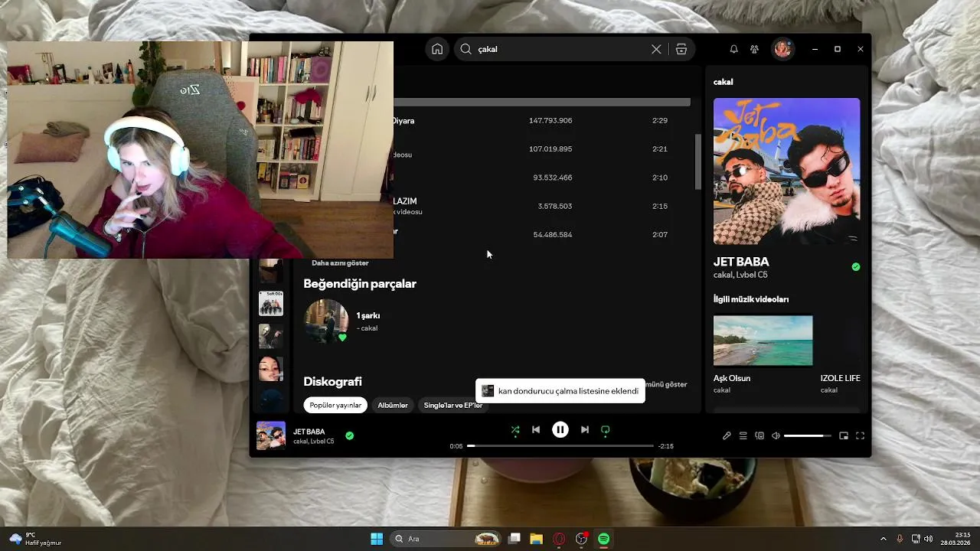
Task: Toggle liked checkmark next to JET BABA in player bar
Action: [x=349, y=435]
